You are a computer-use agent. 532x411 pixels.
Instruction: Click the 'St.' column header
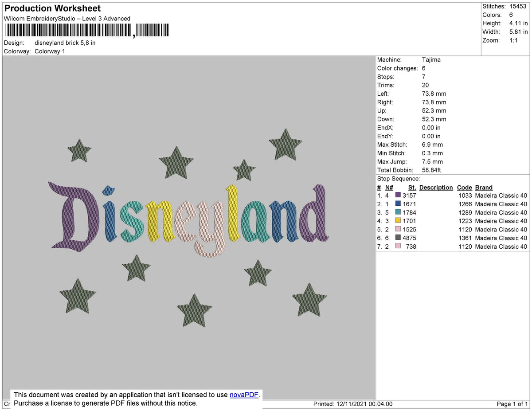coord(412,188)
